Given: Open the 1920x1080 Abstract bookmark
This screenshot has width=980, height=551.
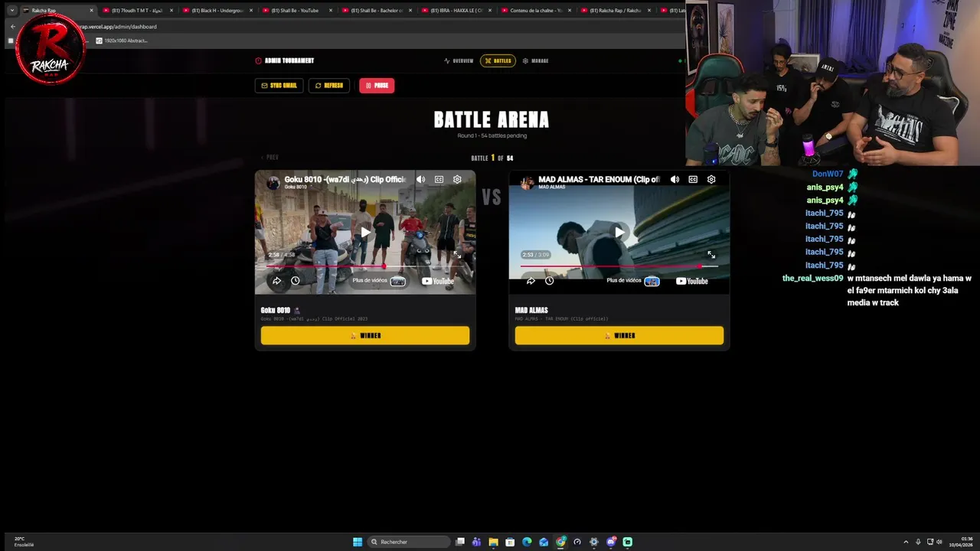Looking at the screenshot, I should pos(122,41).
